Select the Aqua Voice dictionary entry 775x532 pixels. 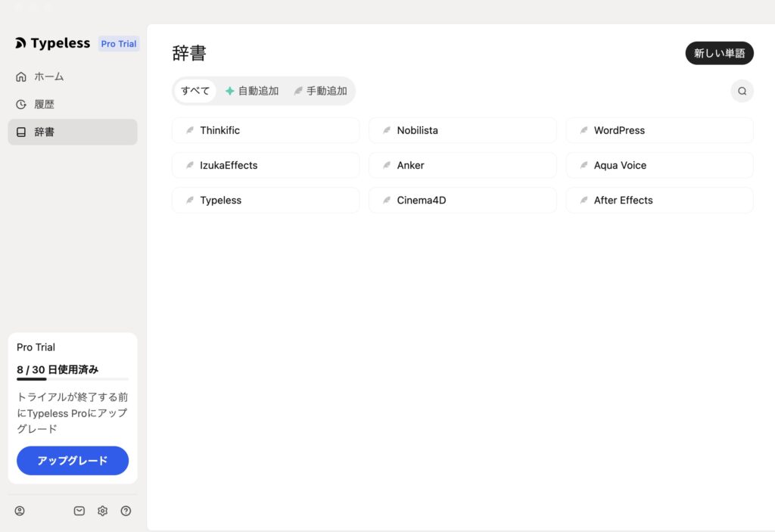pos(659,165)
